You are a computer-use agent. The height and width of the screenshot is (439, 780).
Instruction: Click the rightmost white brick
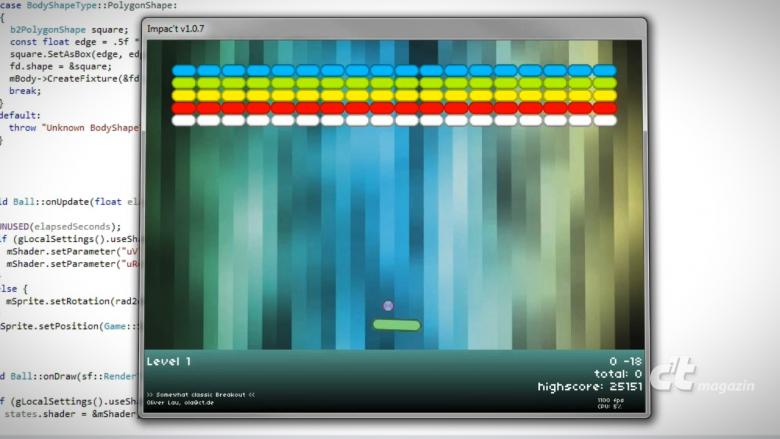605,120
